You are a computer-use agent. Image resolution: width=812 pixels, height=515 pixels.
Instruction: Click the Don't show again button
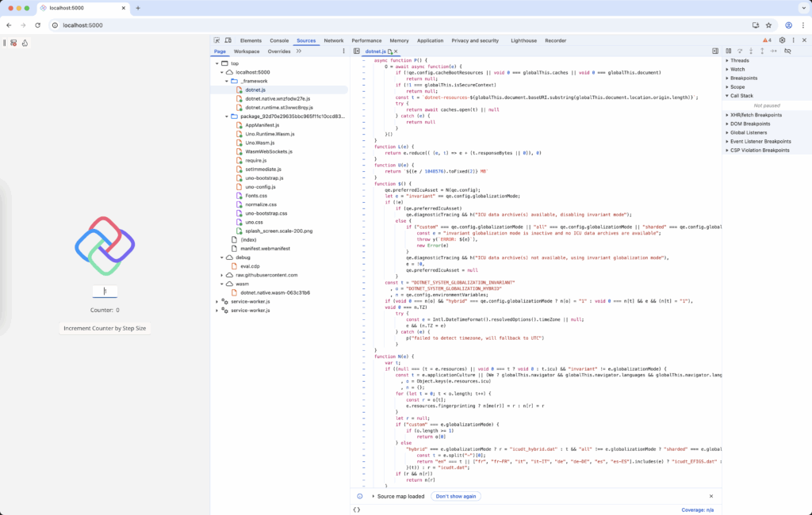[x=456, y=496]
